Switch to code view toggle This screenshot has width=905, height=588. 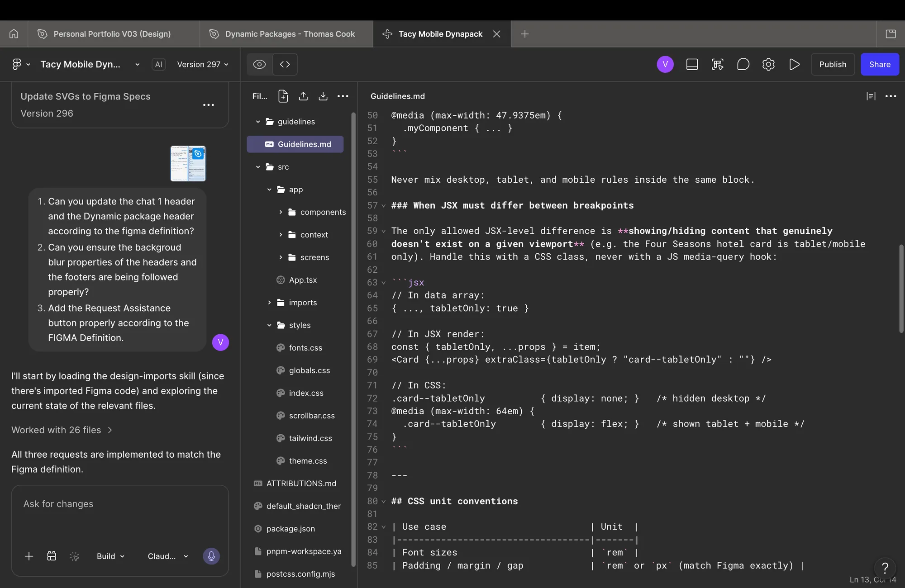[x=285, y=64]
